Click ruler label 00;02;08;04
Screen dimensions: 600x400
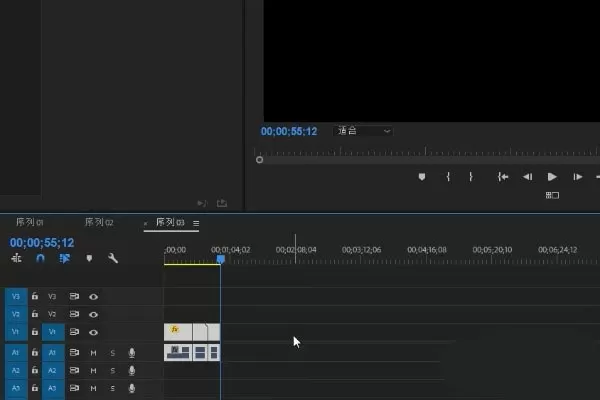[x=296, y=250]
